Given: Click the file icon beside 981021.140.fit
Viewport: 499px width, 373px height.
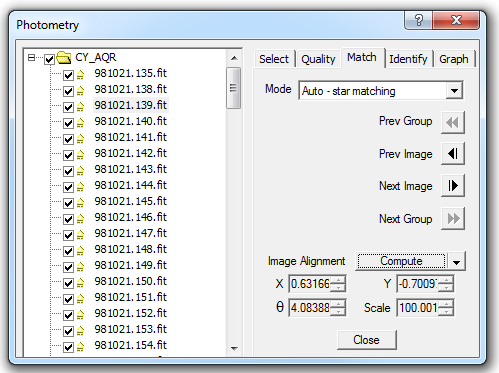Looking at the screenshot, I should coord(80,123).
